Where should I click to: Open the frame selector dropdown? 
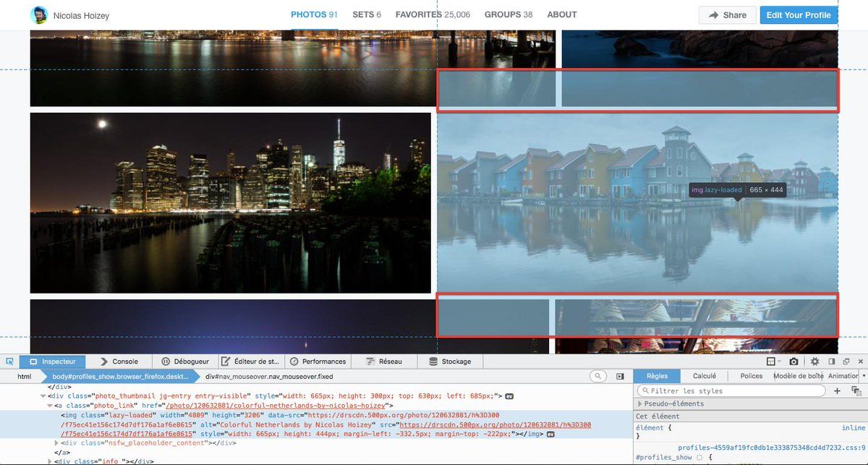click(x=773, y=362)
